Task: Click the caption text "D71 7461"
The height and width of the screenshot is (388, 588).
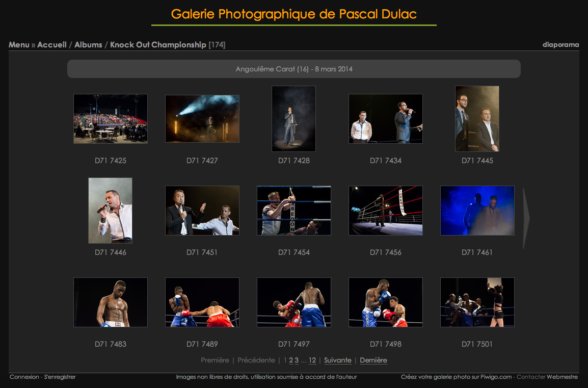Action: [477, 252]
